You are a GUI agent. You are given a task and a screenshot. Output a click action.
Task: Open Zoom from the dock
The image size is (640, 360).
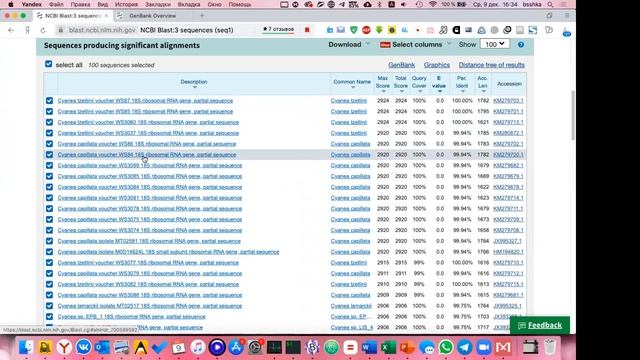point(484,347)
